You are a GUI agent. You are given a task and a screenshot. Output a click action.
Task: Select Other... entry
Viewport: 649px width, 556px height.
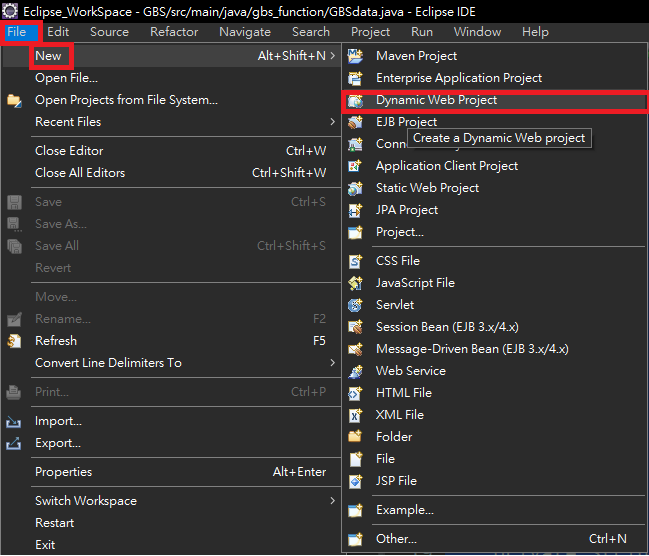[495, 539]
